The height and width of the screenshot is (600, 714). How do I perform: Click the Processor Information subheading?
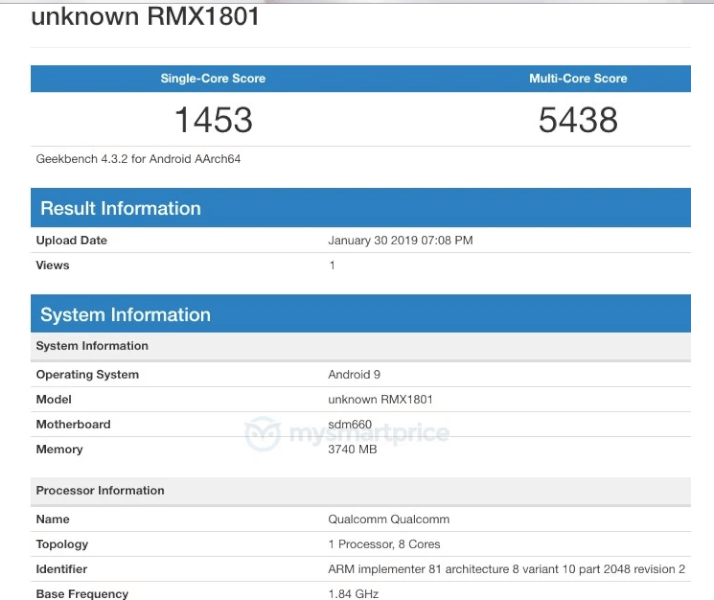coord(361,491)
